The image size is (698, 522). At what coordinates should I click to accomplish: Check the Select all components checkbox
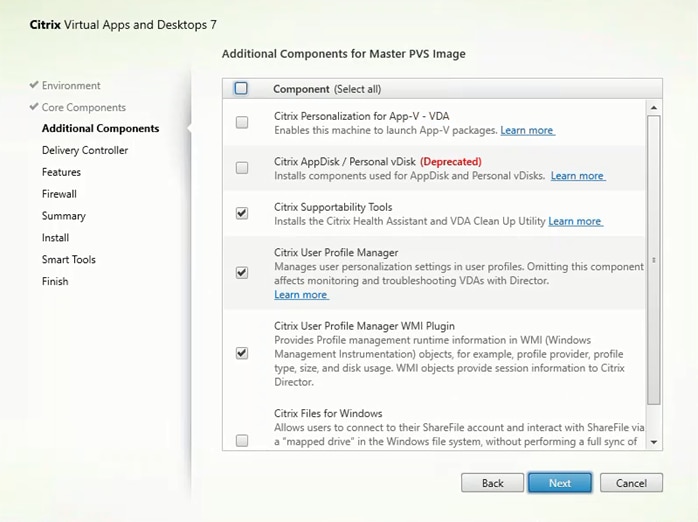tap(241, 88)
